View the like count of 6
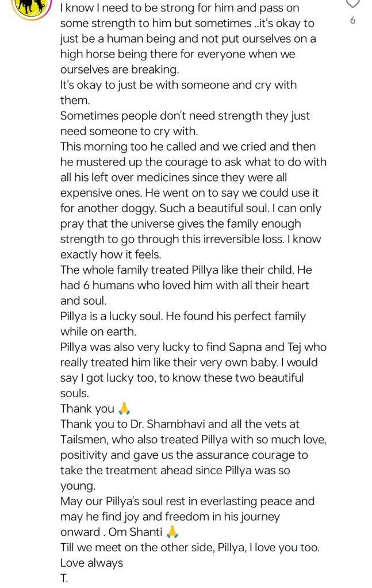Screen dimensions: 372x588 point(352,21)
